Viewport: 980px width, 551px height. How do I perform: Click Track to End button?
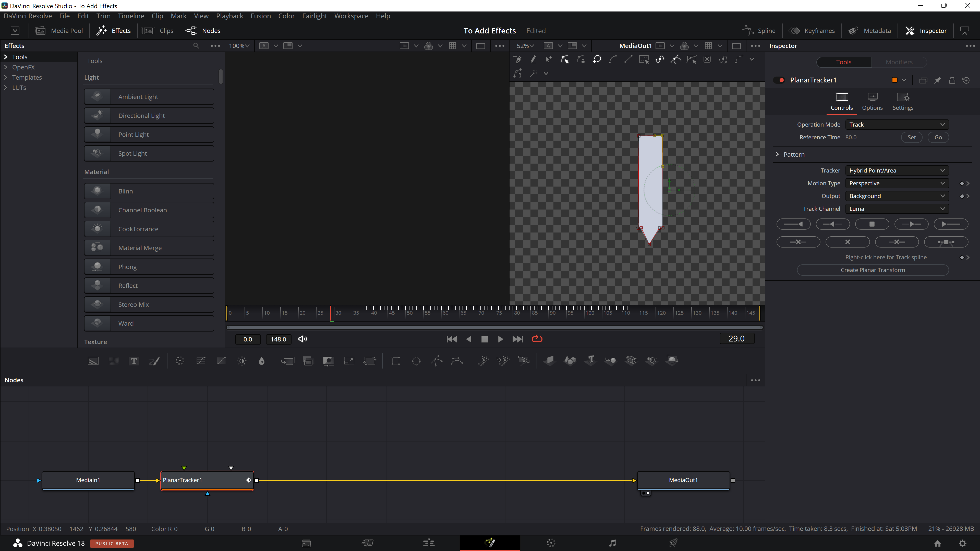[x=951, y=224]
